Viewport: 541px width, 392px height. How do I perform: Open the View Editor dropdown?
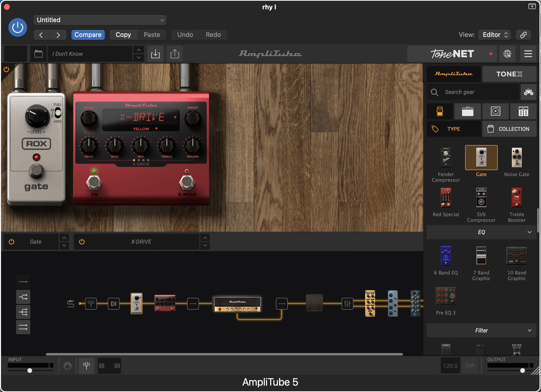click(x=494, y=35)
